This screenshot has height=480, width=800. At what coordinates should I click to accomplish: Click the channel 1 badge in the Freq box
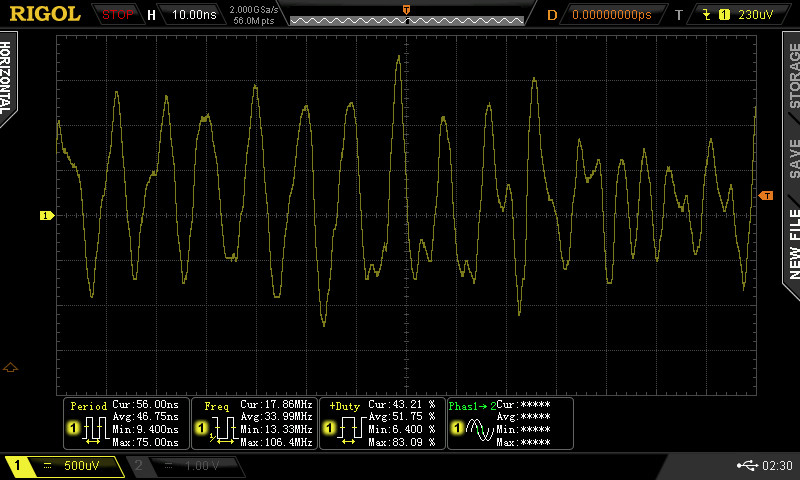(x=202, y=428)
